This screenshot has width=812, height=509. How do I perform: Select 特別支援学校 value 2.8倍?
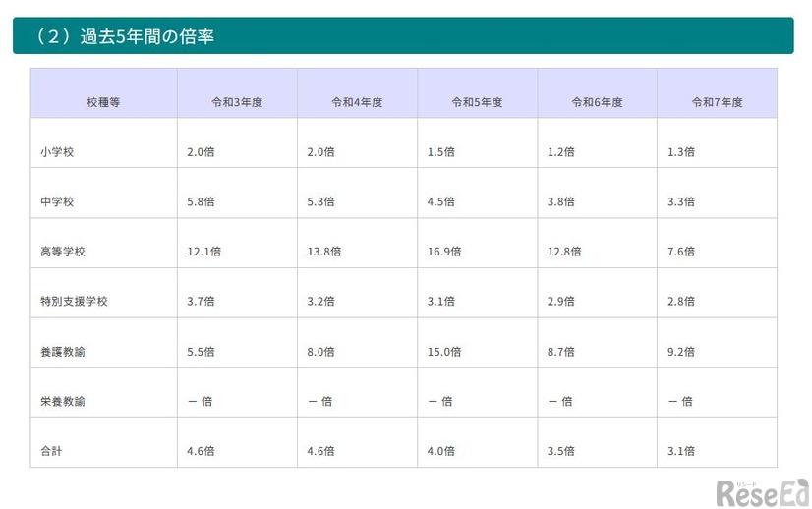coord(681,301)
